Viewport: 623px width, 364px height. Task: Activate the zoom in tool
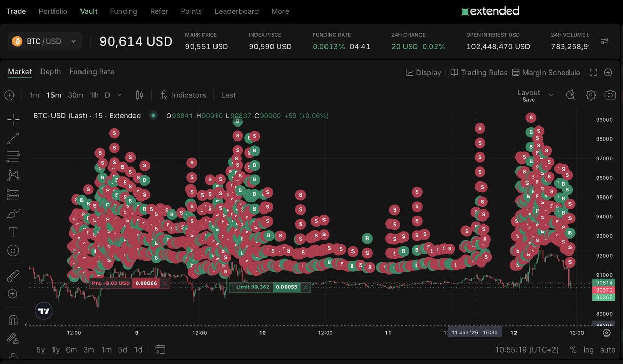tap(13, 294)
